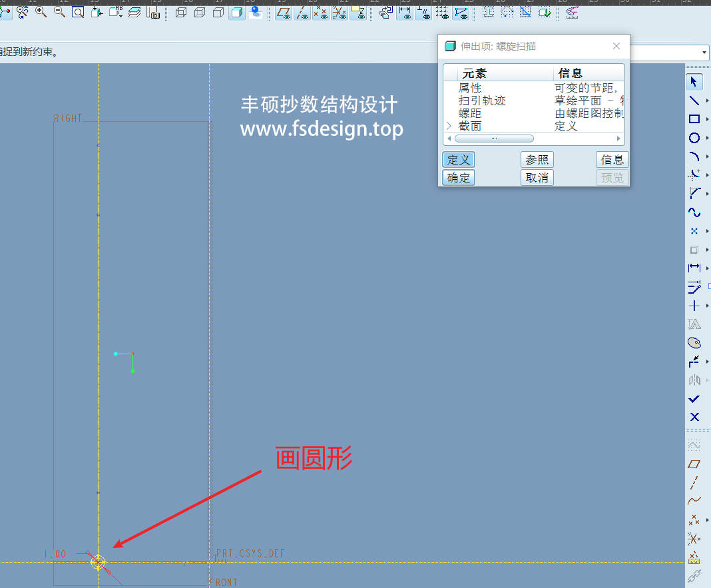Expand the Circle tool flyout arrow
Viewport: 711px width, 588px height.
pyautogui.click(x=707, y=139)
